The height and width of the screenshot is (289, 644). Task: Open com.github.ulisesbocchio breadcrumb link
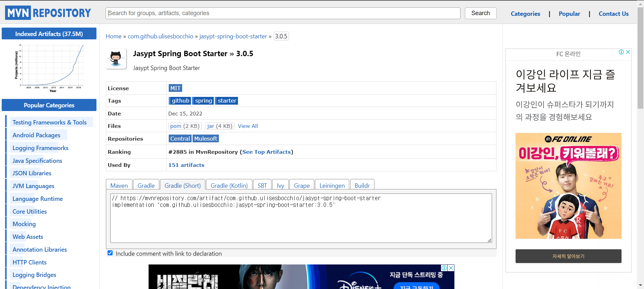click(160, 36)
